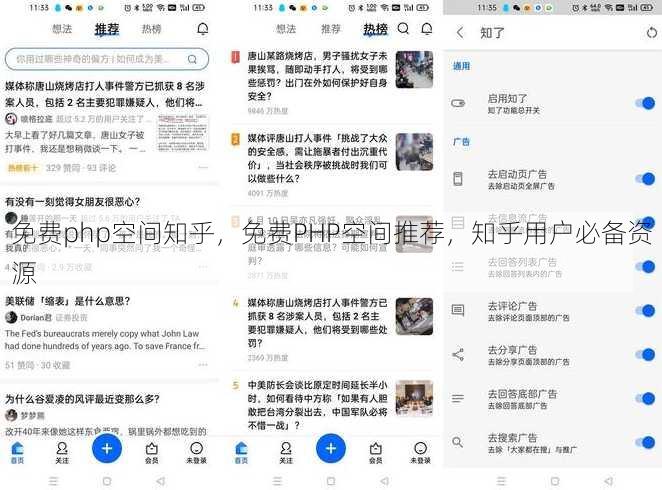Open more options on the 329 赞同 post
The height and width of the screenshot is (490, 662).
point(203,168)
